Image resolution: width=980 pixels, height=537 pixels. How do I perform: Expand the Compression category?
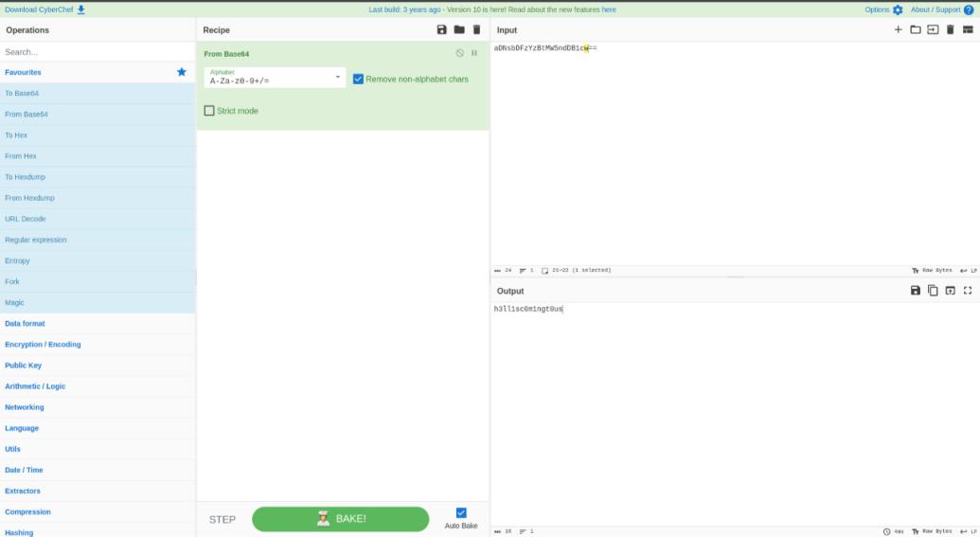pos(98,512)
